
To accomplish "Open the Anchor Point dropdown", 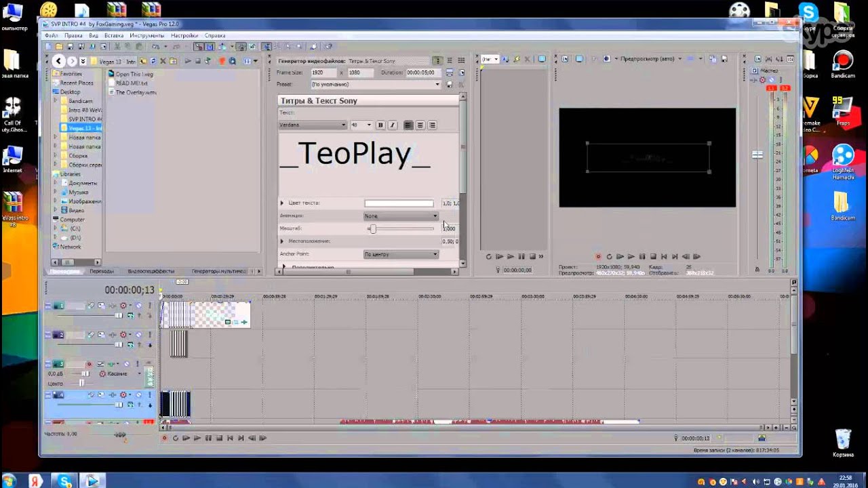I will coord(401,254).
